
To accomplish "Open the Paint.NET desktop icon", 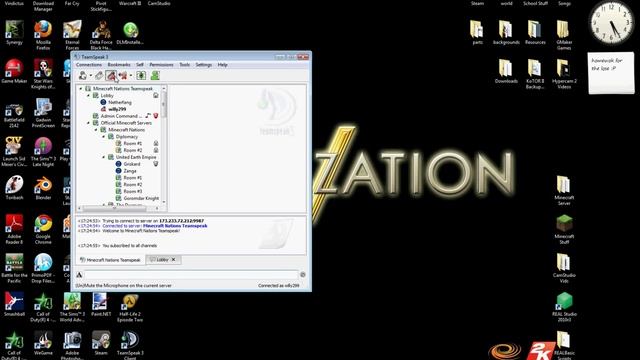I will pos(101,304).
